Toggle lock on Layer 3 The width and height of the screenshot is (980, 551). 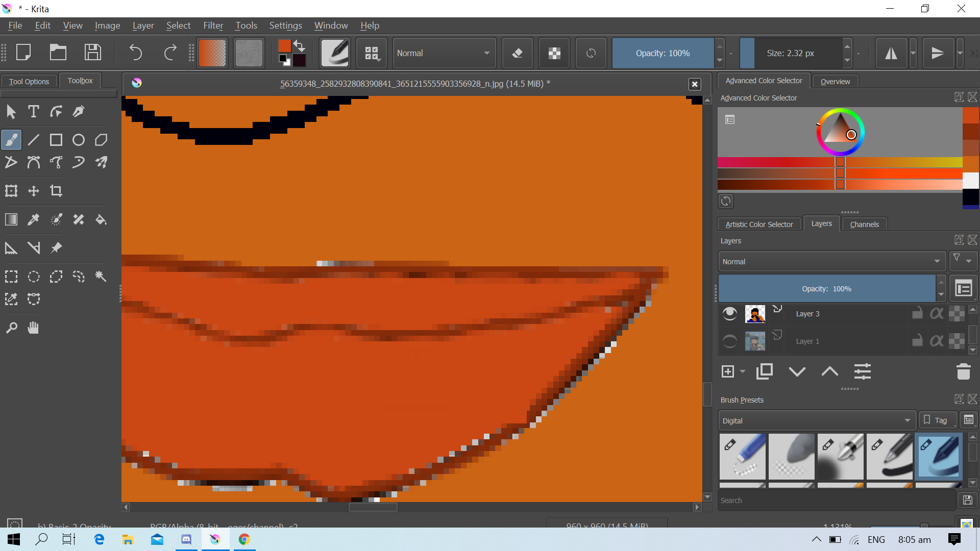point(917,313)
